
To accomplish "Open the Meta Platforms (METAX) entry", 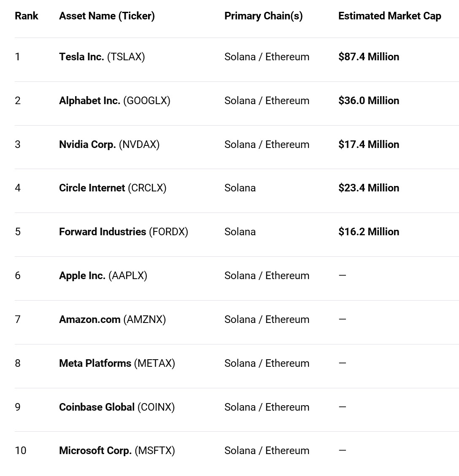I will (x=117, y=363).
